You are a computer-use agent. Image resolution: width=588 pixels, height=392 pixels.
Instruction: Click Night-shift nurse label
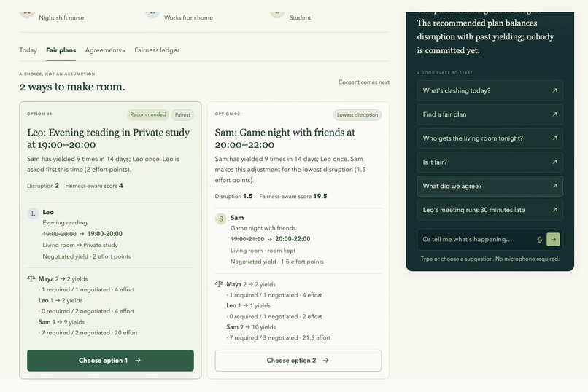(x=61, y=17)
